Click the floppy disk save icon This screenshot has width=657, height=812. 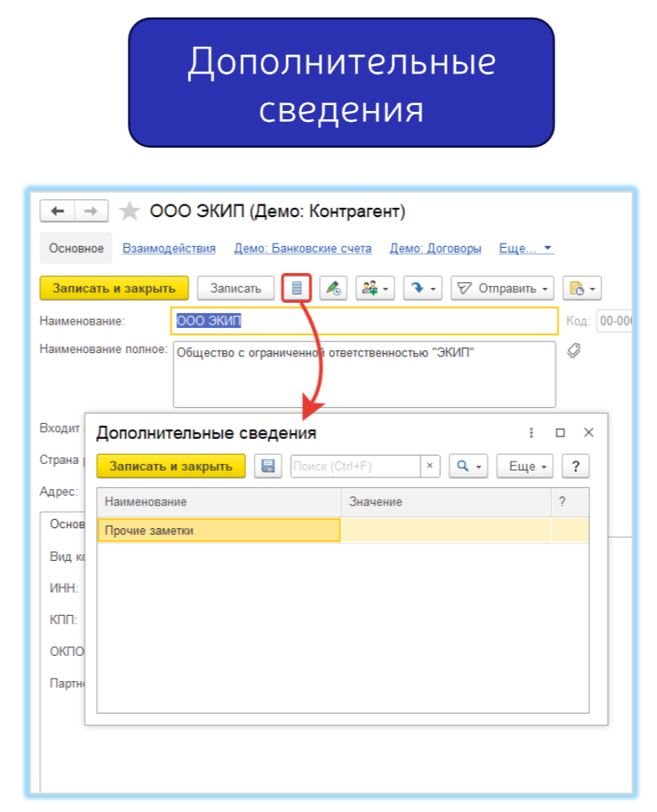tap(267, 466)
